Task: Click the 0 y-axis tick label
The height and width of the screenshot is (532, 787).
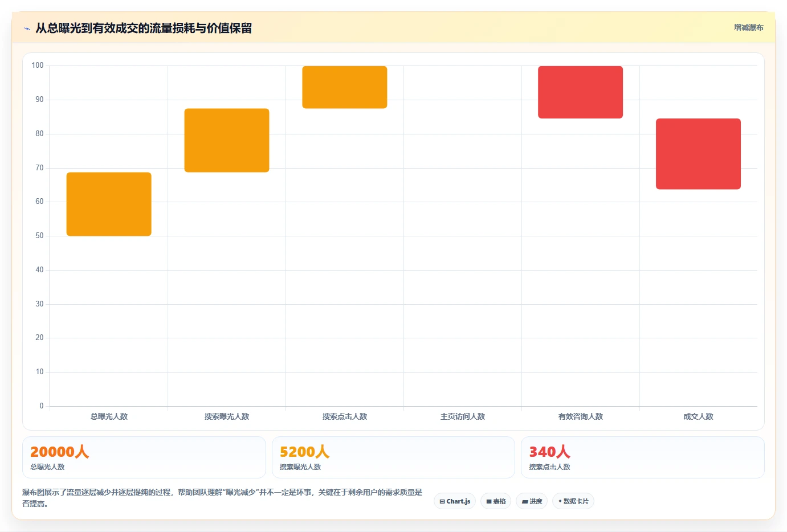Action: [41, 406]
